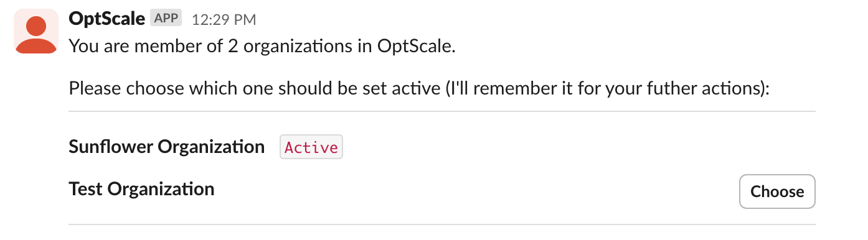Open the 12:29 PM message timestamp

[x=224, y=19]
